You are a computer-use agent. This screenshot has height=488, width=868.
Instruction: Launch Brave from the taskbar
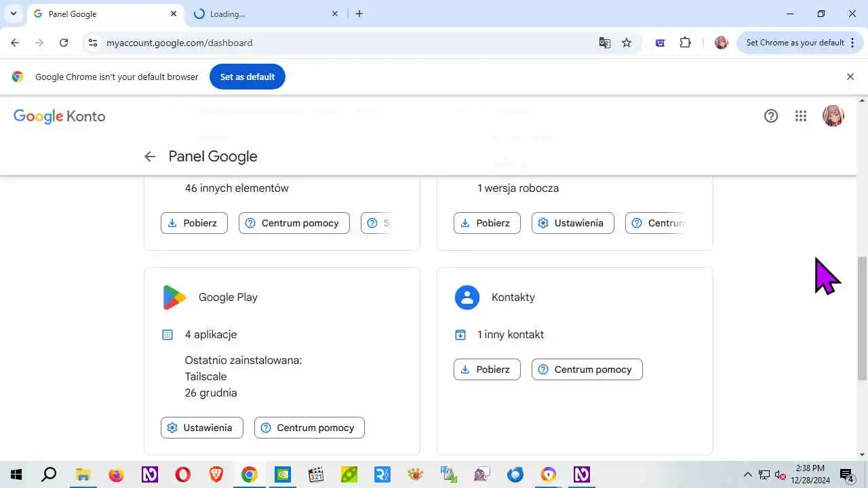pos(216,474)
